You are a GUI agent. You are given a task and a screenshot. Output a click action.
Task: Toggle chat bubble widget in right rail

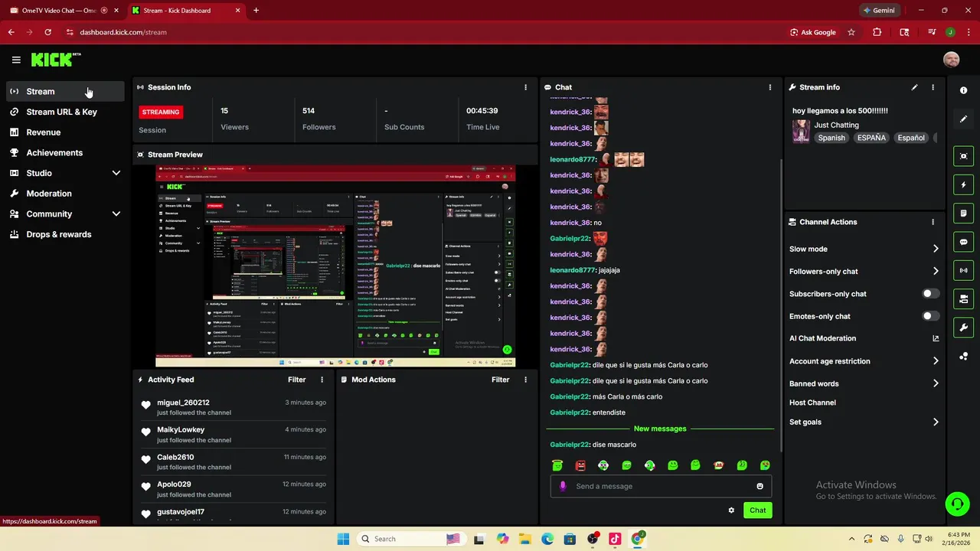point(963,242)
